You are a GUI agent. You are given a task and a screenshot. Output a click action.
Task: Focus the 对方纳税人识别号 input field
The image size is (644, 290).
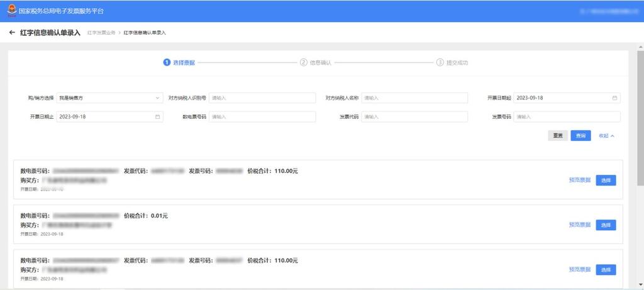(x=262, y=98)
